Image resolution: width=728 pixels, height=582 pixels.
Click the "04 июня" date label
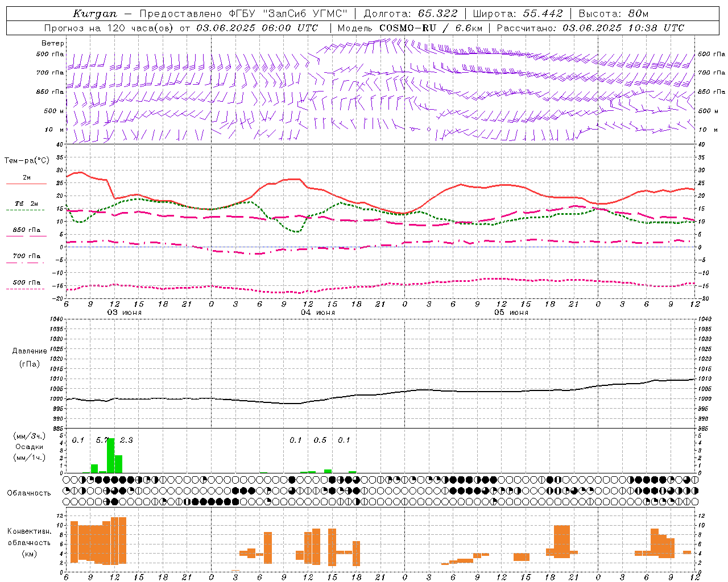click(x=318, y=312)
